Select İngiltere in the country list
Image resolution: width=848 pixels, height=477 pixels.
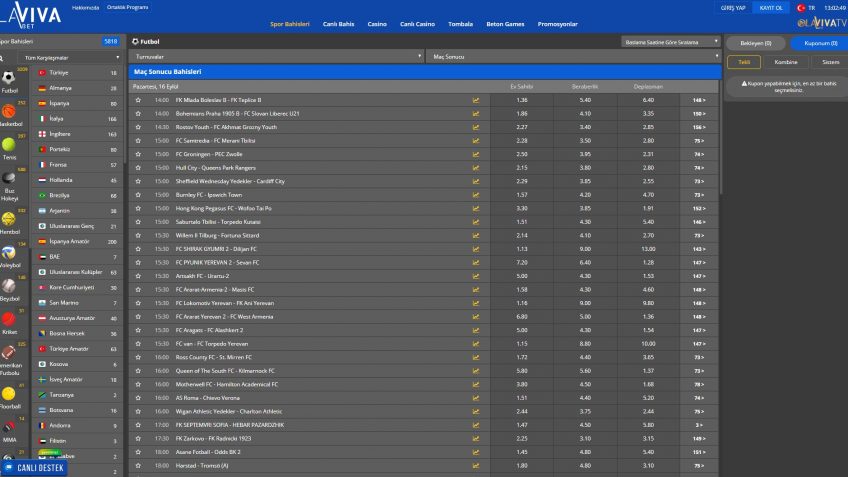(77, 134)
